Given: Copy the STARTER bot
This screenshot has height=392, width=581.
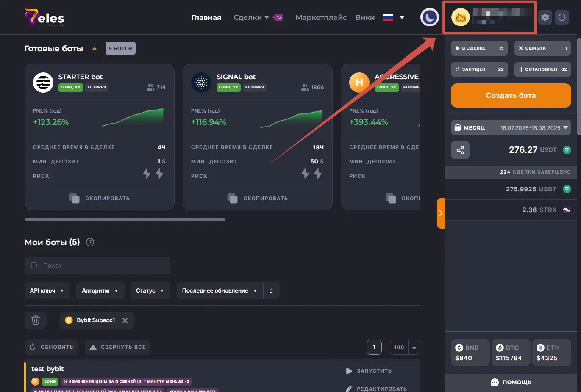Looking at the screenshot, I should pos(100,198).
